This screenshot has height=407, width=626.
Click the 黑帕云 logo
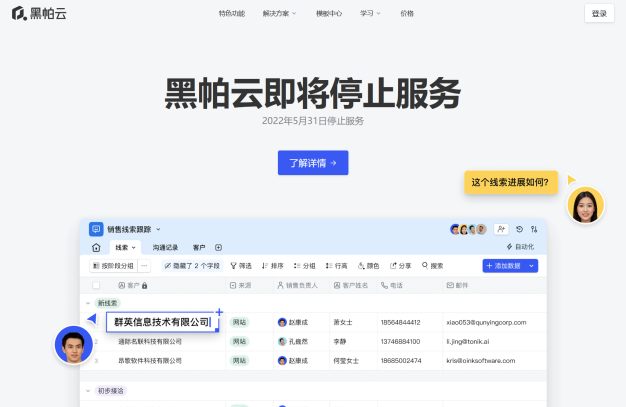[39, 13]
